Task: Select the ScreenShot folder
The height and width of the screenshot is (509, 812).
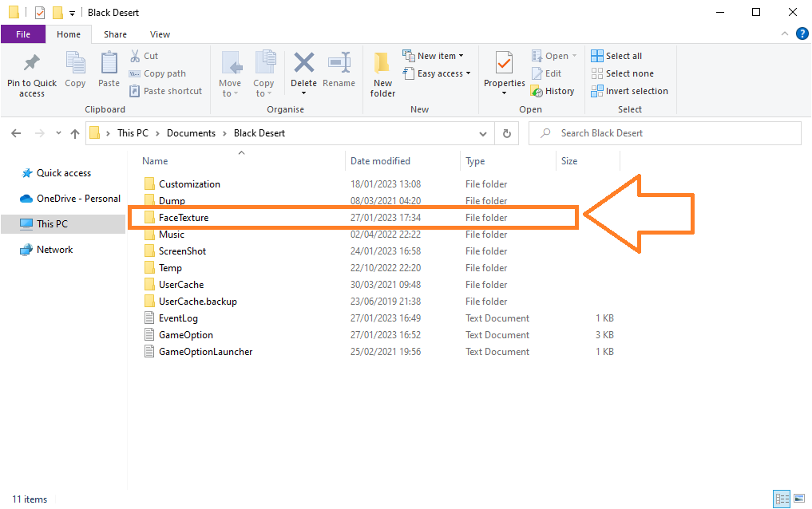Action: [182, 251]
